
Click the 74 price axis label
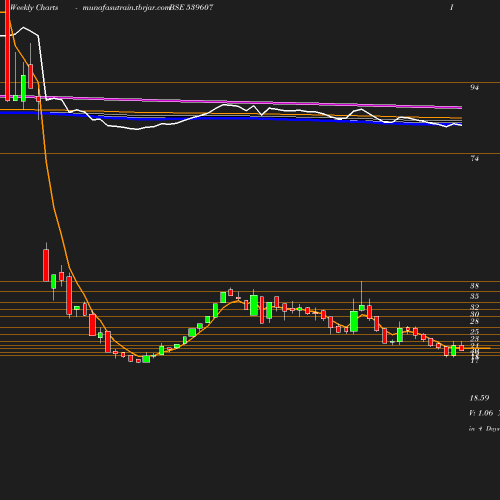[474, 159]
